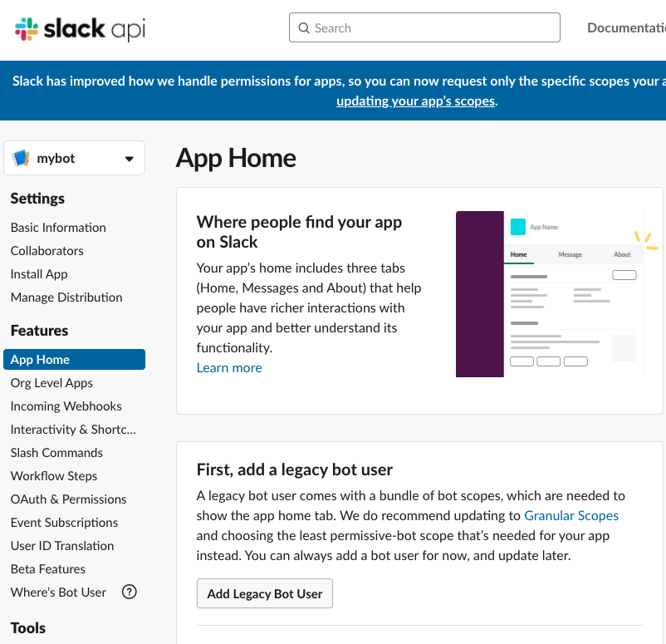Open OAuth & Permissions page
This screenshot has height=644, width=666.
(68, 499)
